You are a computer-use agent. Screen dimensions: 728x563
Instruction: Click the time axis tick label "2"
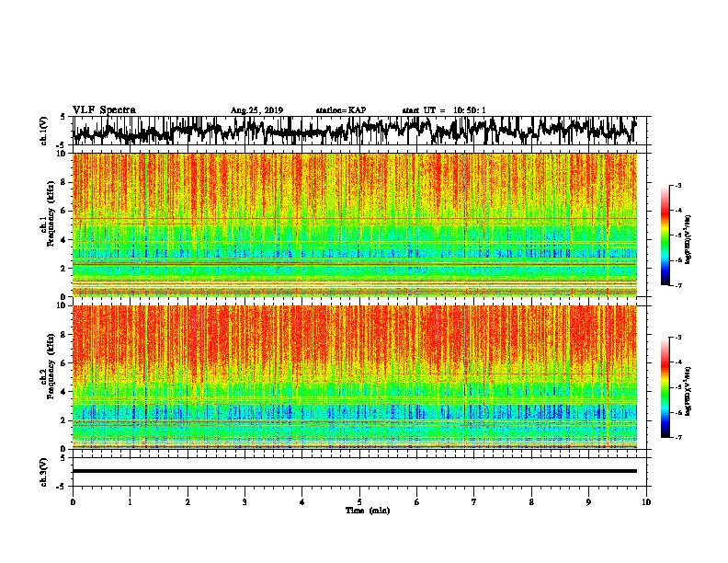pos(188,502)
